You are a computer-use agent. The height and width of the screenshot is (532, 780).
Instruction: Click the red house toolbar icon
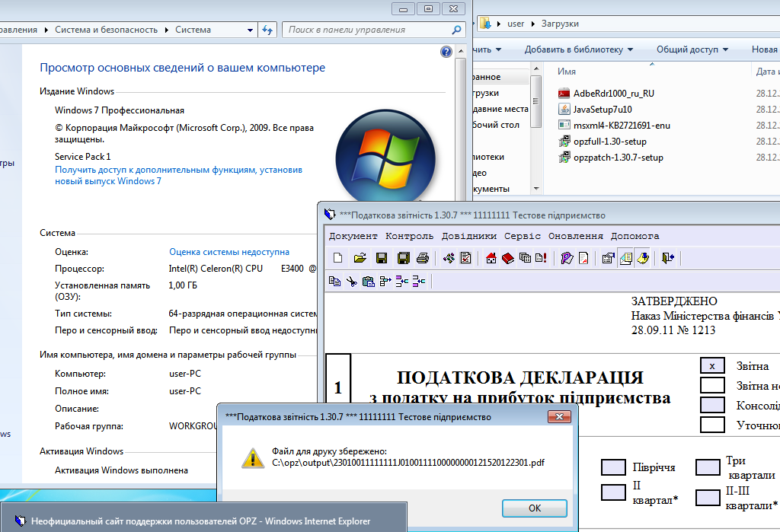[491, 258]
